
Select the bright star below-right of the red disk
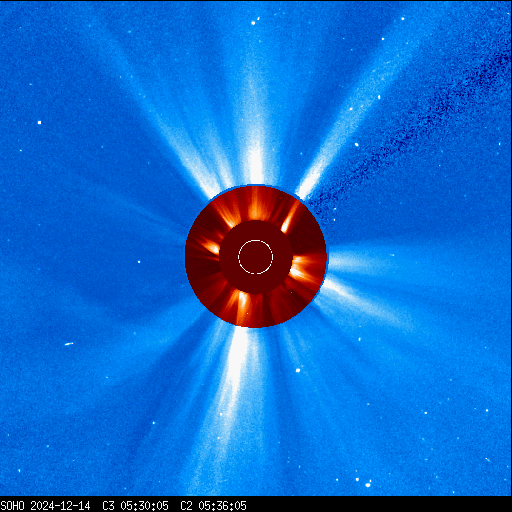point(298,370)
